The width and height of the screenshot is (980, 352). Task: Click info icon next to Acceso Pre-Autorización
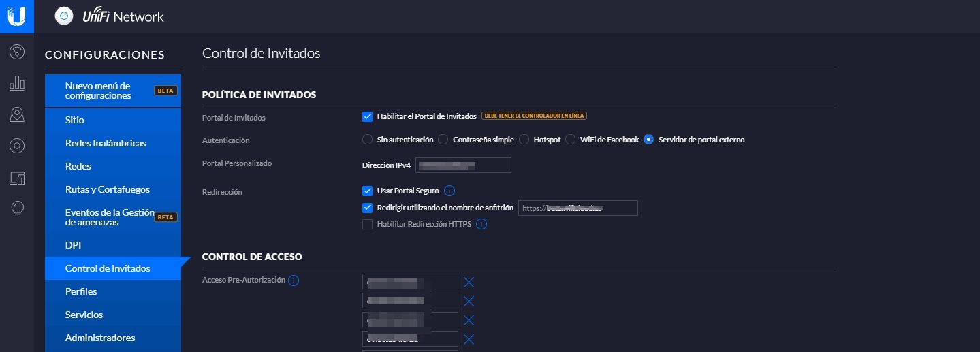294,281
